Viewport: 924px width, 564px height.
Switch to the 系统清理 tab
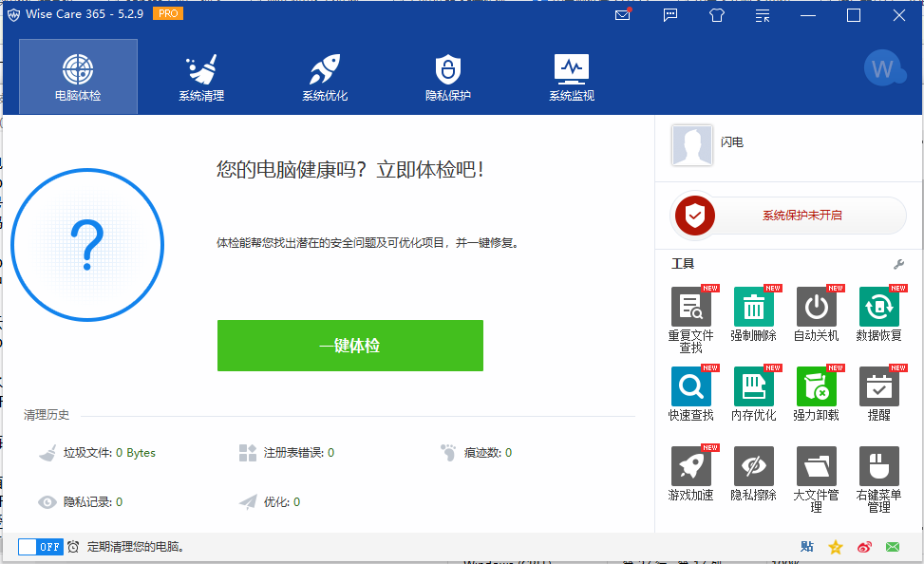201,77
